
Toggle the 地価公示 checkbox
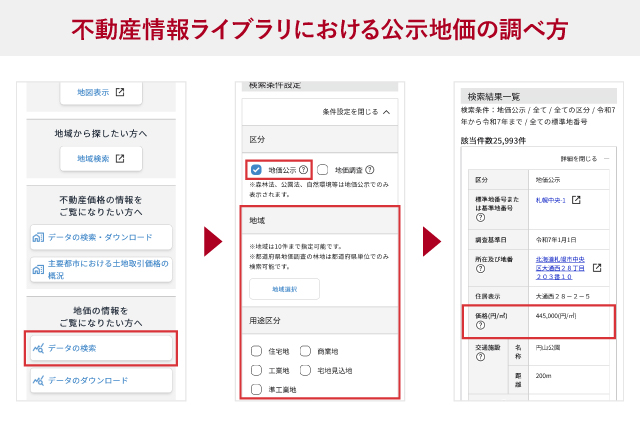point(256,169)
